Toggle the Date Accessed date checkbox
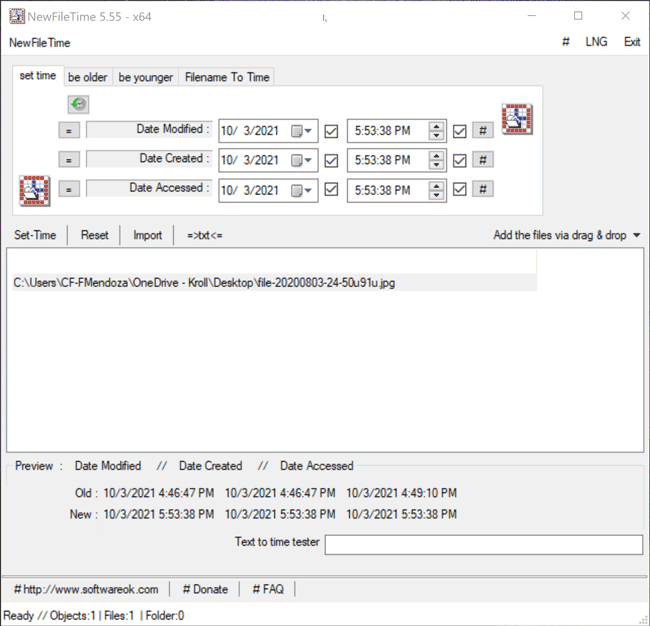The width and height of the screenshot is (650, 626). 331,189
